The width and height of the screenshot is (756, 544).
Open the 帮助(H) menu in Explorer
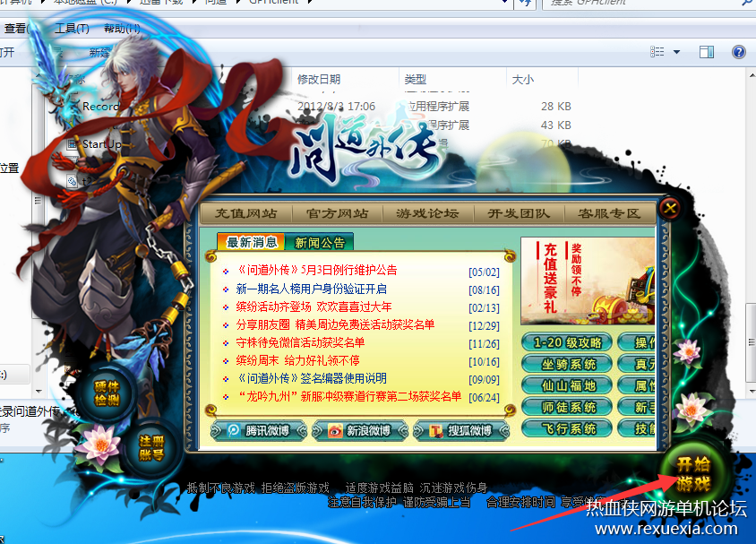tap(122, 29)
